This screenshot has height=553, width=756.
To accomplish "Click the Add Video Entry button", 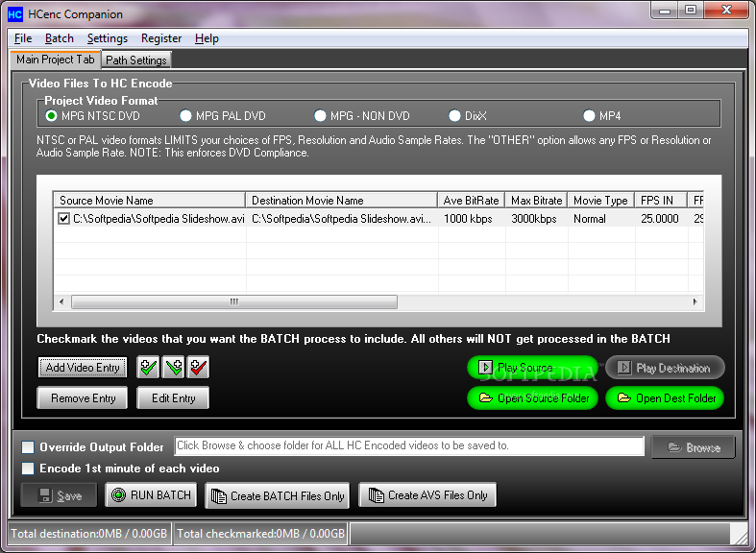I will tap(83, 368).
